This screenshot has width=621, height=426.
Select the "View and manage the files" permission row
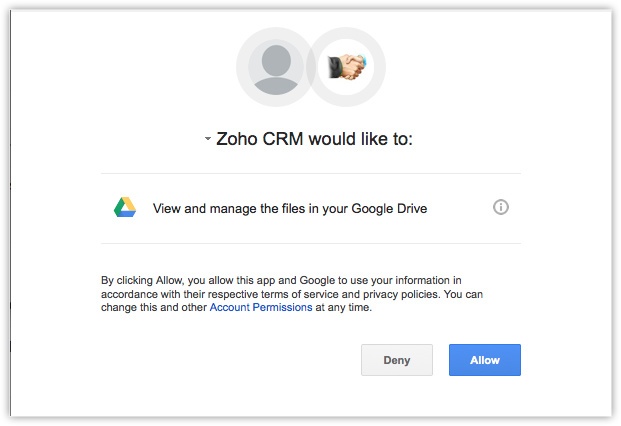(x=290, y=209)
